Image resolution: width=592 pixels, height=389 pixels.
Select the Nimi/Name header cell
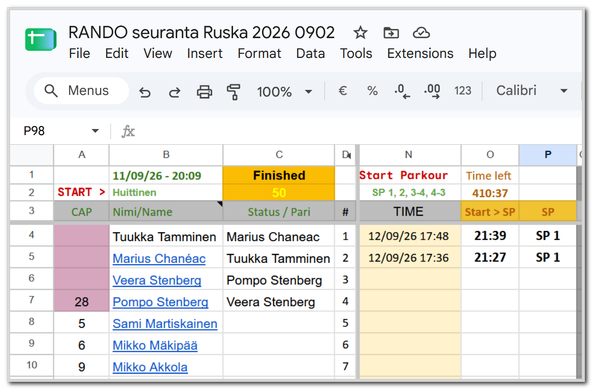(x=166, y=211)
